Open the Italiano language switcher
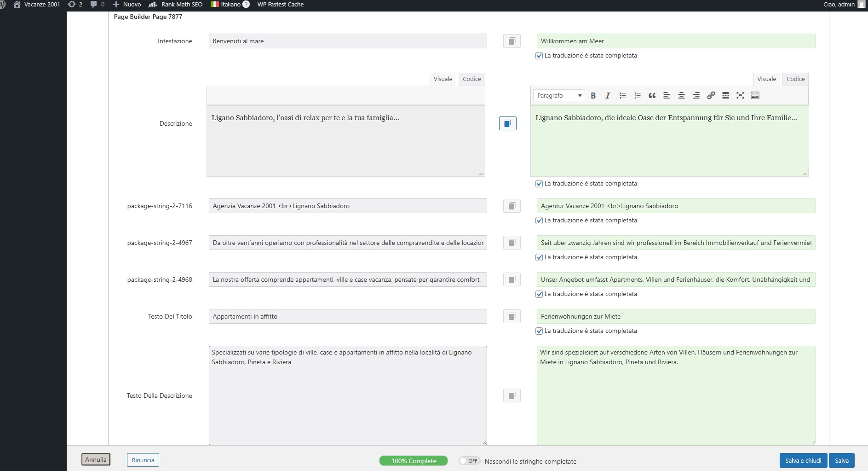Screen dimensions: 868x471 [230, 5]
